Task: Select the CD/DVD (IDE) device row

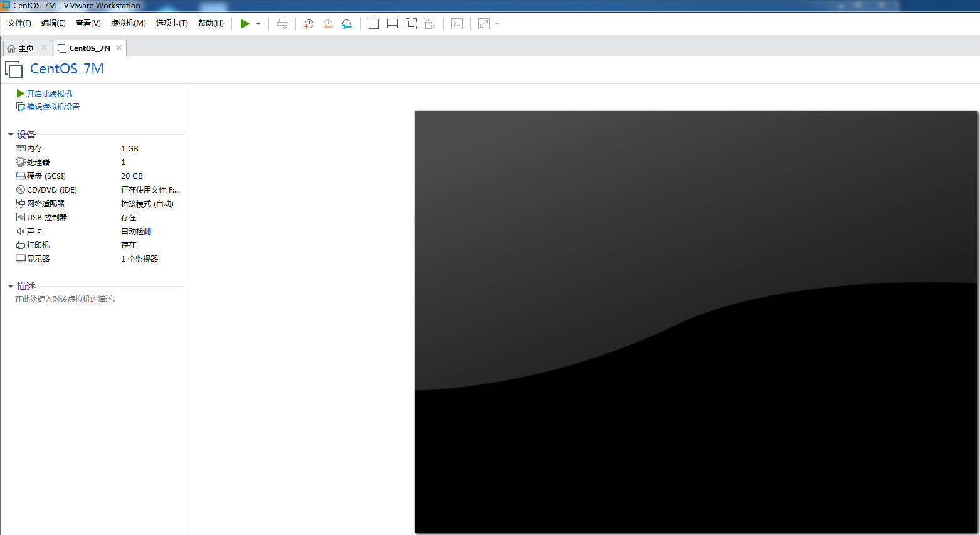Action: click(x=98, y=190)
